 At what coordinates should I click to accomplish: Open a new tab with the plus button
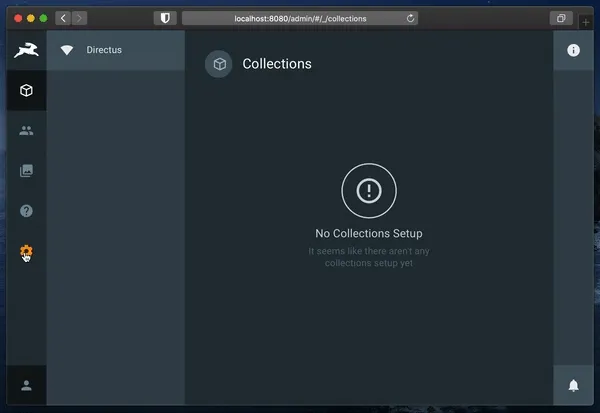tap(586, 21)
